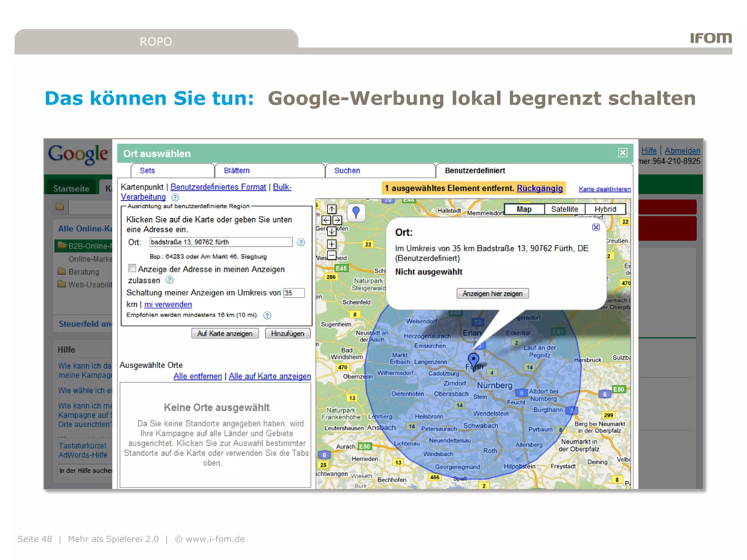Click the Web-Usability folder icon

62,284
